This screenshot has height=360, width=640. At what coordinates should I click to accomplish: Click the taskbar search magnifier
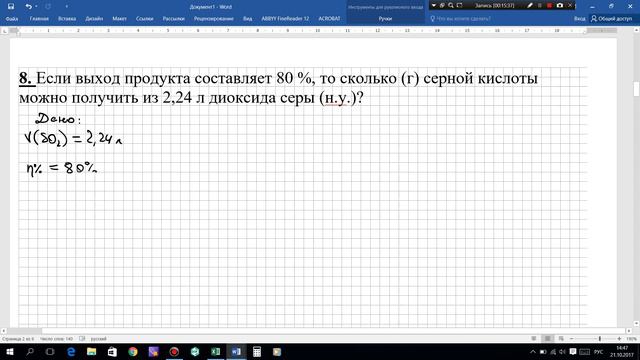30,351
